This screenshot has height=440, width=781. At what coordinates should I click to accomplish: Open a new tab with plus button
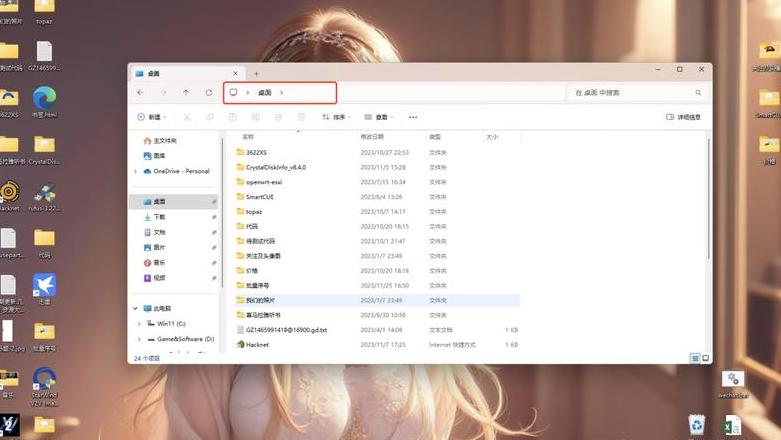[x=257, y=74]
